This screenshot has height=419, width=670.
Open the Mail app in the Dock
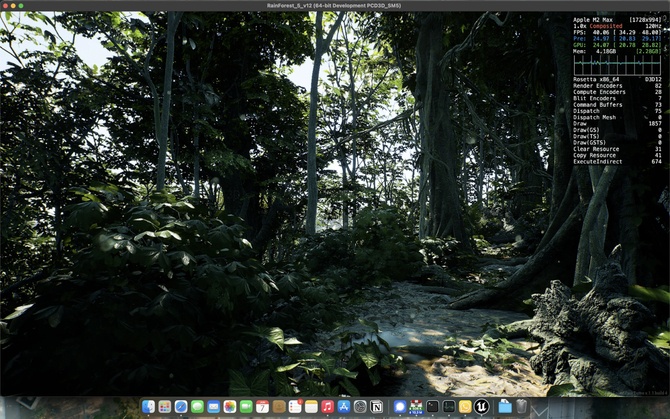(213, 407)
